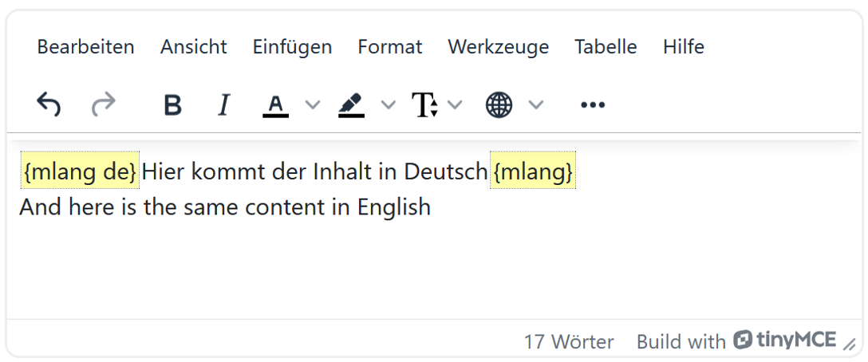Image resolution: width=868 pixels, height=362 pixels.
Task: Apply the text color button
Action: [276, 105]
